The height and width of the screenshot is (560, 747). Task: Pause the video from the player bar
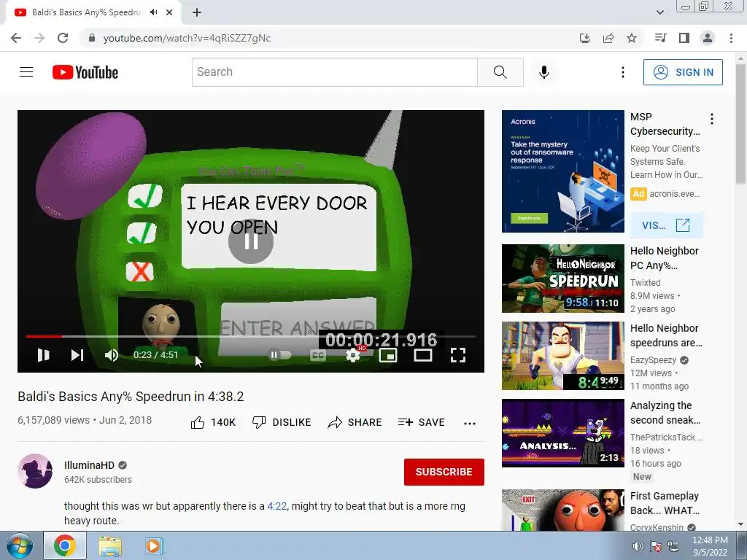click(43, 355)
